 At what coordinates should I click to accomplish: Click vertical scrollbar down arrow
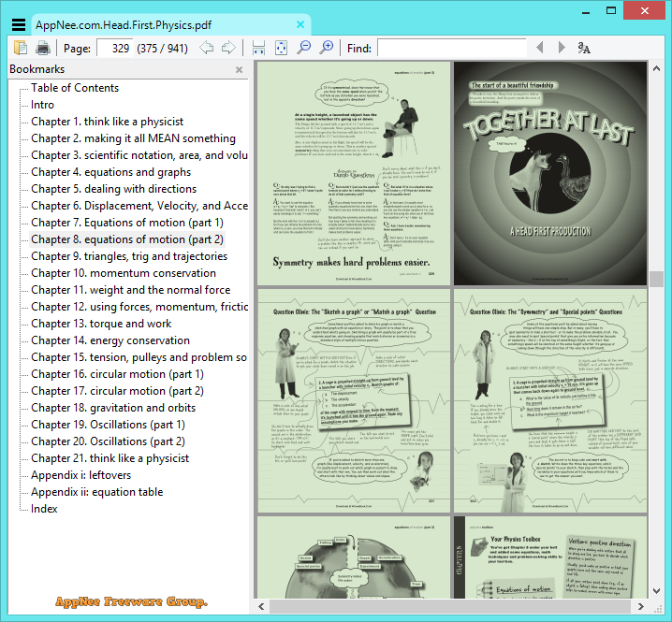point(656,591)
